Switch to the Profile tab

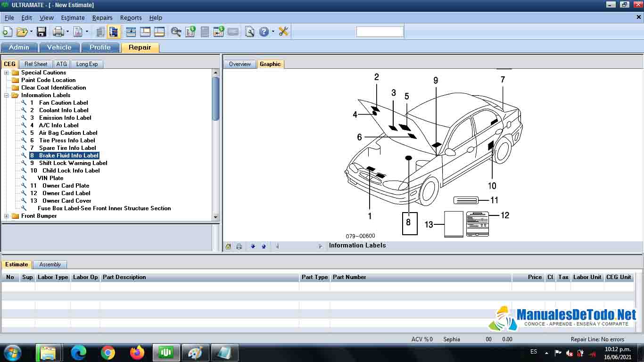(100, 47)
